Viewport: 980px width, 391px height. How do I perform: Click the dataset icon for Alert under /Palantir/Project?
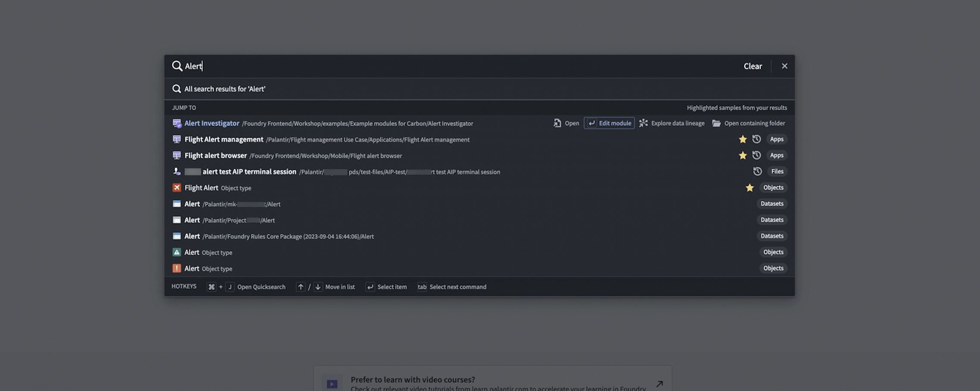point(177,220)
